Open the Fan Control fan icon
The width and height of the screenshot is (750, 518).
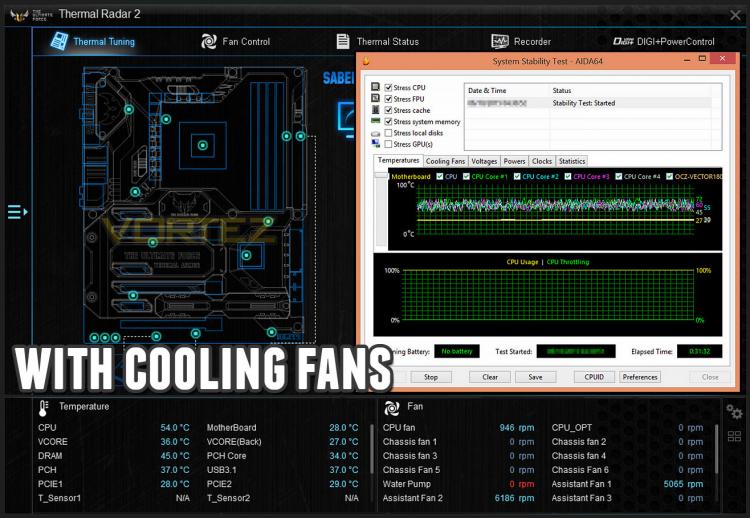[209, 42]
